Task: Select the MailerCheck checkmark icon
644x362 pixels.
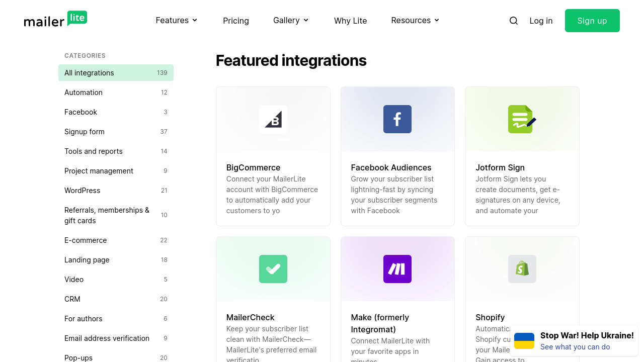Action: pos(273,269)
